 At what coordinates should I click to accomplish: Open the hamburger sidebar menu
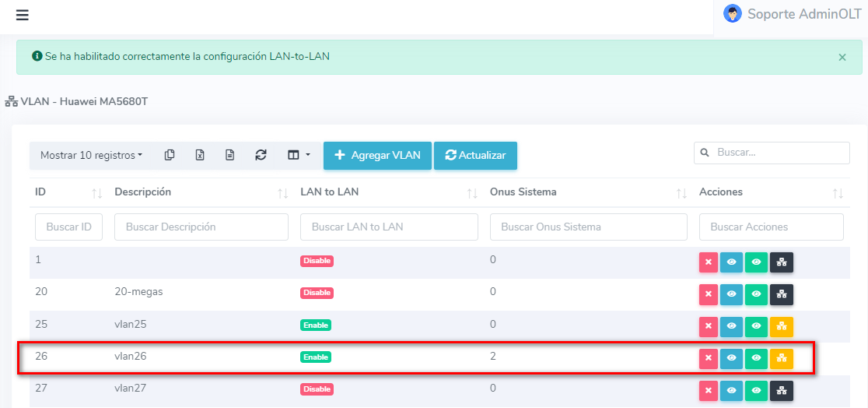coord(22,16)
